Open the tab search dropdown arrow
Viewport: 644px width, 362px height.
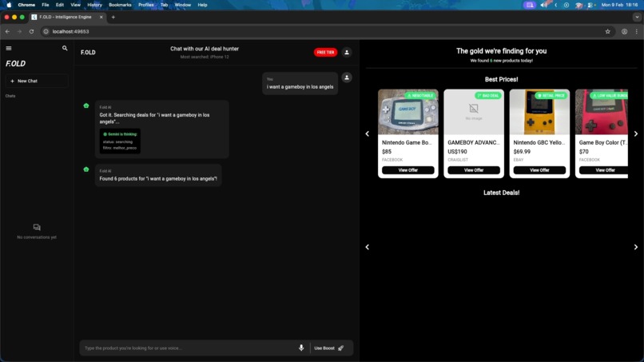637,18
